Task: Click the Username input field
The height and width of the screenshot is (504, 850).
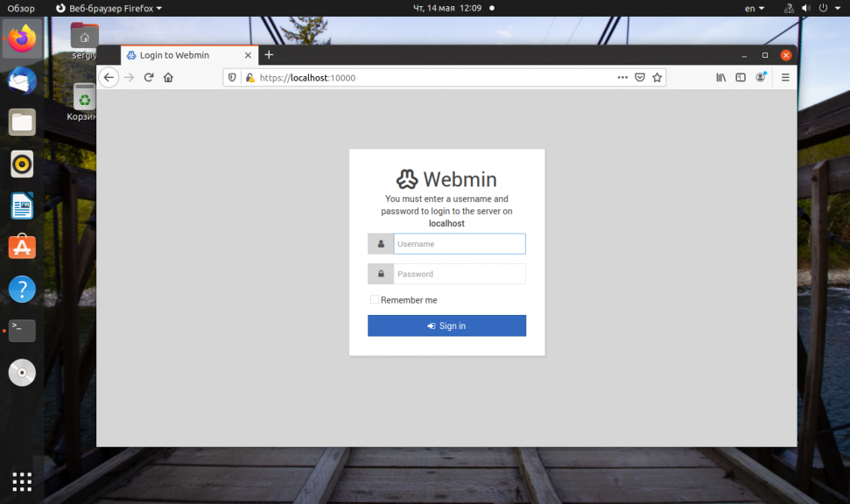Action: coord(459,244)
